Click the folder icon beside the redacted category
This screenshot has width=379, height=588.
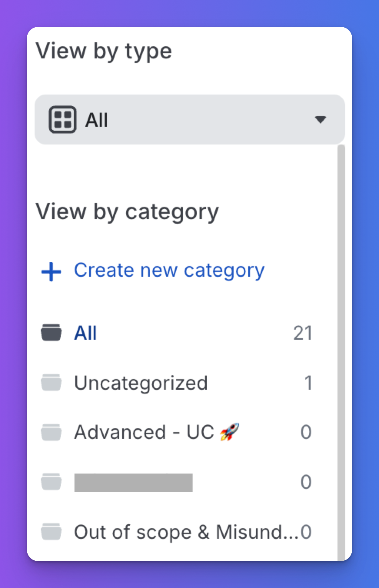pyautogui.click(x=51, y=482)
